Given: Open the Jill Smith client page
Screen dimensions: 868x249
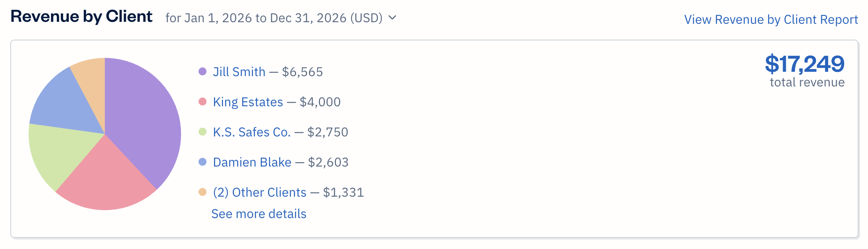Looking at the screenshot, I should tap(239, 72).
